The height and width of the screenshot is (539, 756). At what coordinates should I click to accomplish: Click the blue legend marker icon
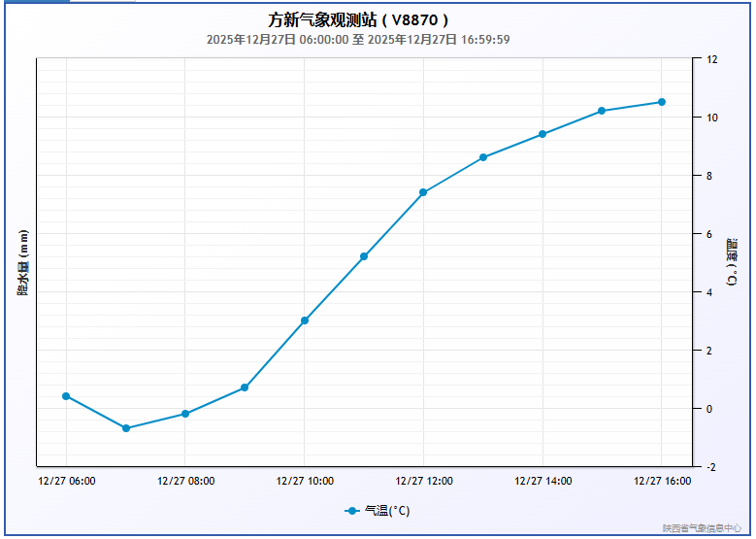coord(352,511)
